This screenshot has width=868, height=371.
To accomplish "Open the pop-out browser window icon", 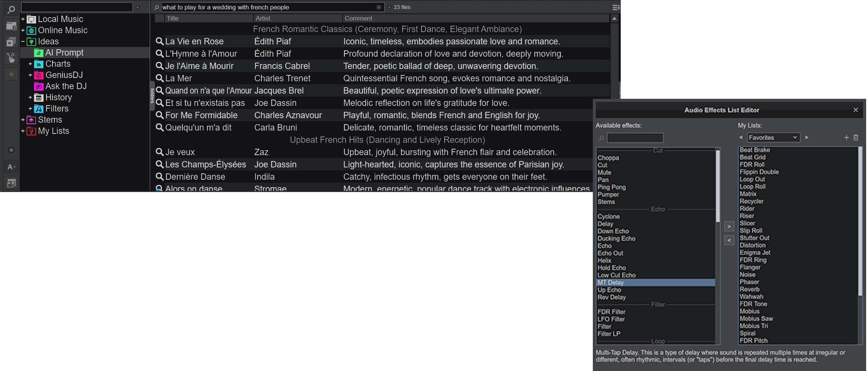I will (x=11, y=183).
